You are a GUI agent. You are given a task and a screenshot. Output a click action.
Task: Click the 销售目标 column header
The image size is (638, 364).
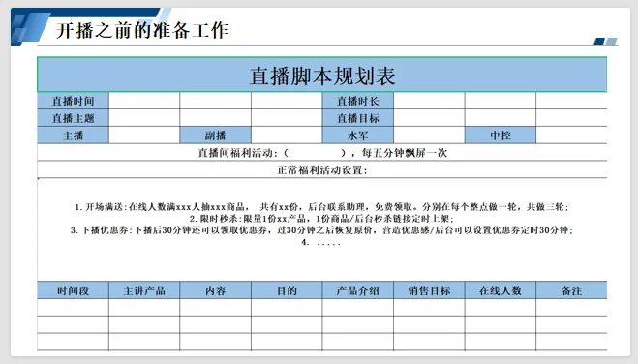pos(429,290)
